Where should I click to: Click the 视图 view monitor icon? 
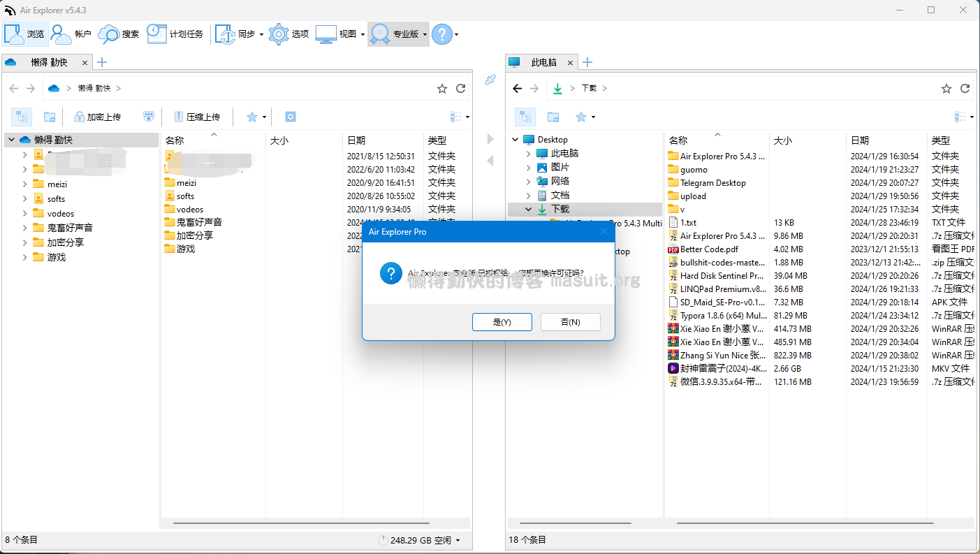(x=326, y=34)
